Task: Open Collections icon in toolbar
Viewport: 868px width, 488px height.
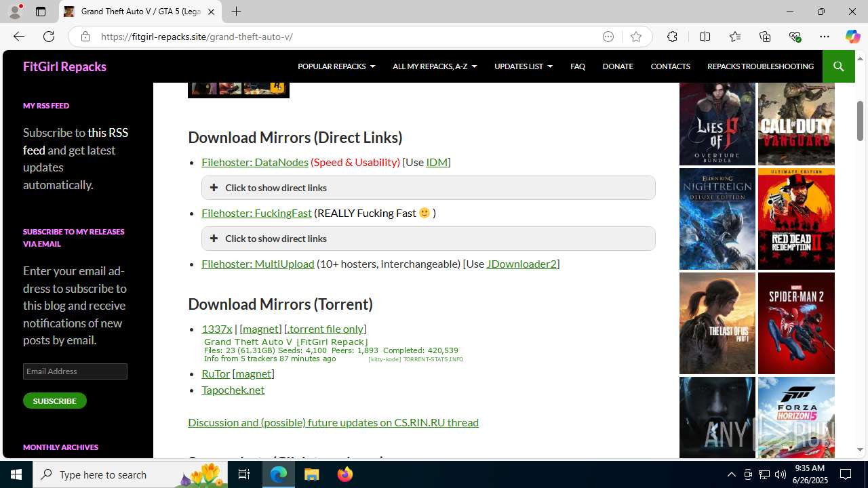Action: coord(765,37)
